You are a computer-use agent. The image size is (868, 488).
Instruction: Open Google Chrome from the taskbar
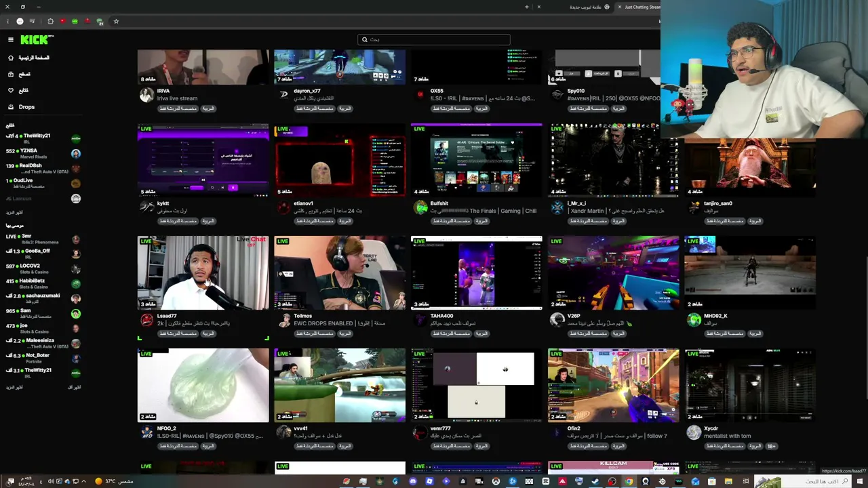pos(629,481)
